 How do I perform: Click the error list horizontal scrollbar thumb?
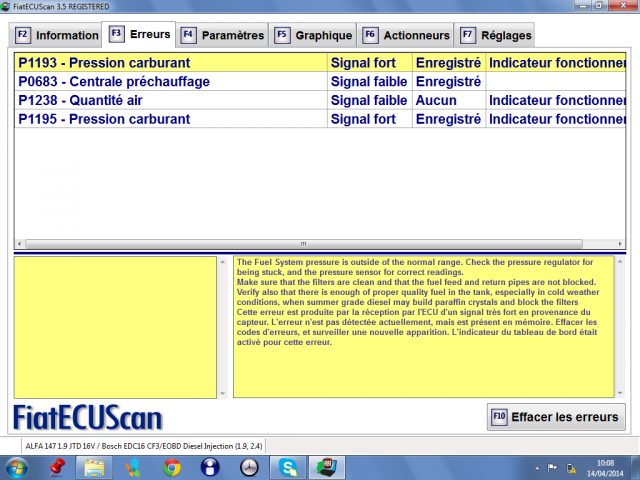304,244
